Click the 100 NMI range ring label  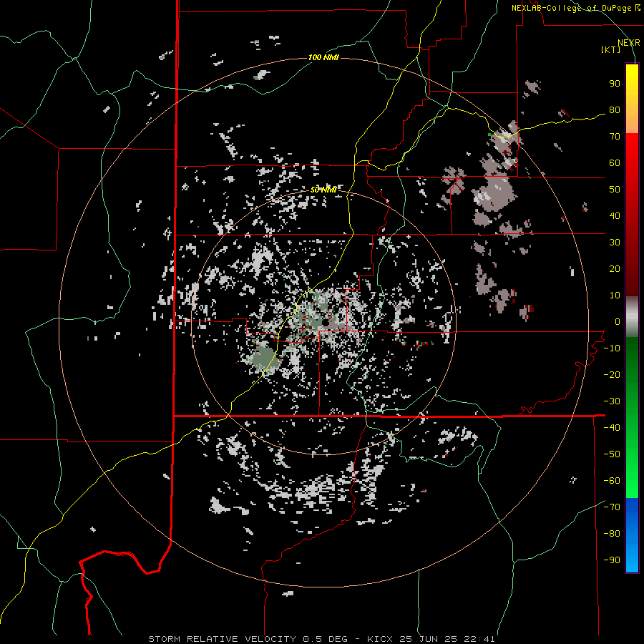tap(323, 57)
